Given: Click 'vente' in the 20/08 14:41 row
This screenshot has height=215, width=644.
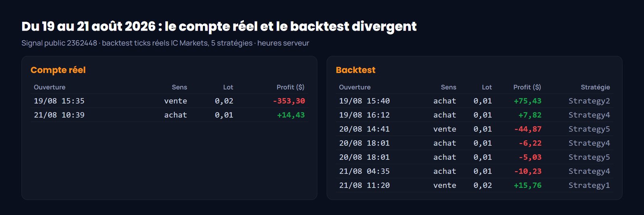Looking at the screenshot, I should 445,129.
